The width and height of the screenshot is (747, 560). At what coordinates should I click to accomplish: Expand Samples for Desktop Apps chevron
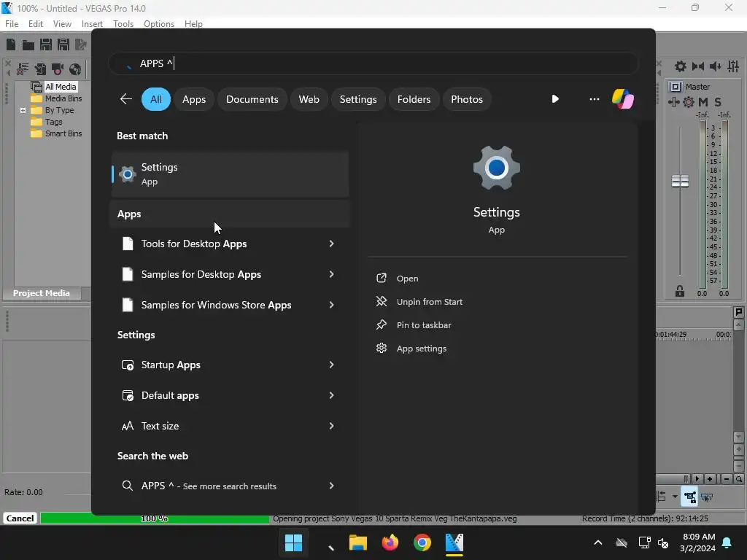332,274
